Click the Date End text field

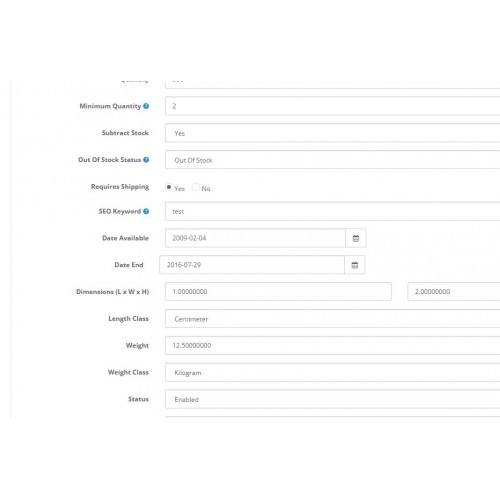[x=252, y=265]
